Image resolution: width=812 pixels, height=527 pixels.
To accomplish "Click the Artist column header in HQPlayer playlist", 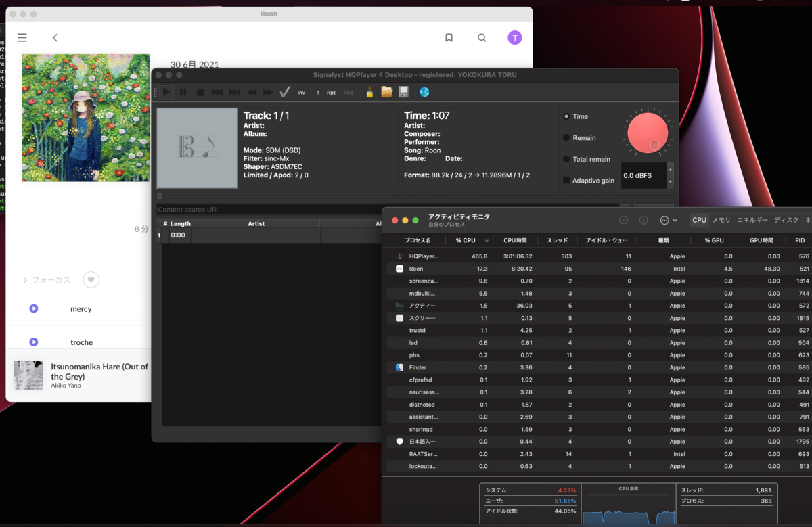I will (256, 223).
